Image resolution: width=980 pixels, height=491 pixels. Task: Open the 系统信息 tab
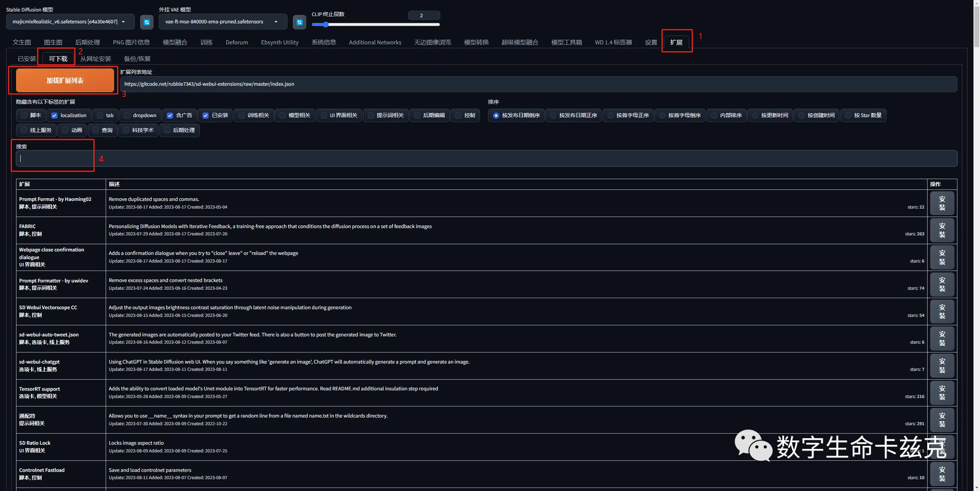(324, 42)
